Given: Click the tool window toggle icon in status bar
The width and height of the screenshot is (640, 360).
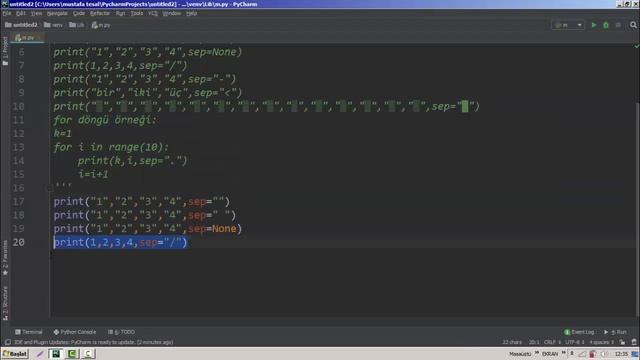Looking at the screenshot, I should tap(7, 342).
